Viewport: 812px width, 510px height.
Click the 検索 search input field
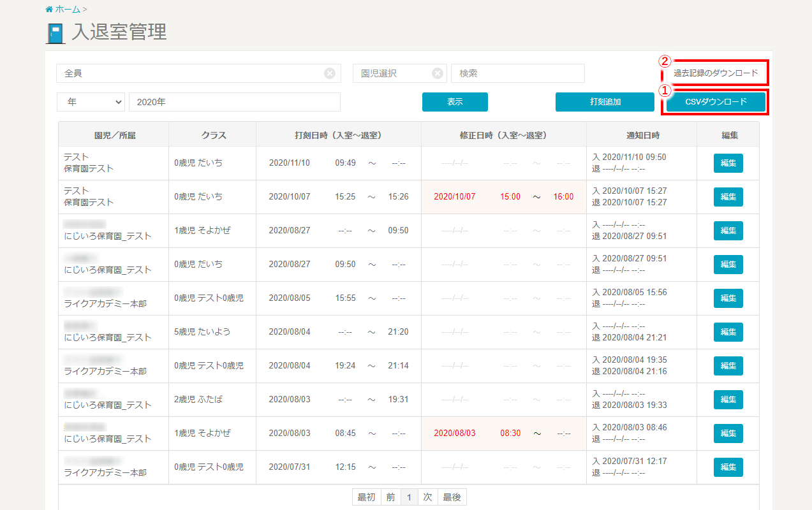(517, 73)
